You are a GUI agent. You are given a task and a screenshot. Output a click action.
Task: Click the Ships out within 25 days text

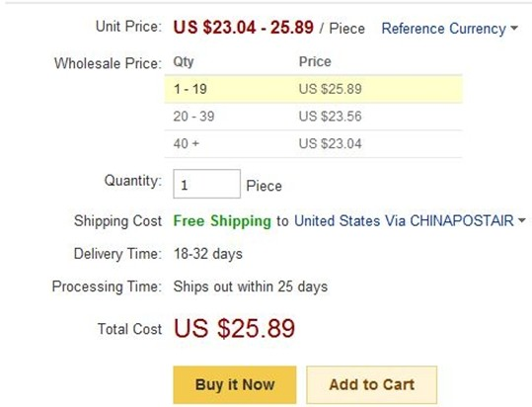point(251,286)
